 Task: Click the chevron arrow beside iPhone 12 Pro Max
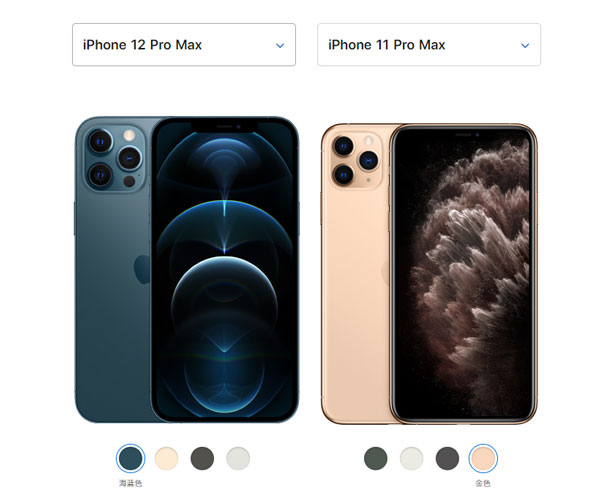pyautogui.click(x=280, y=46)
